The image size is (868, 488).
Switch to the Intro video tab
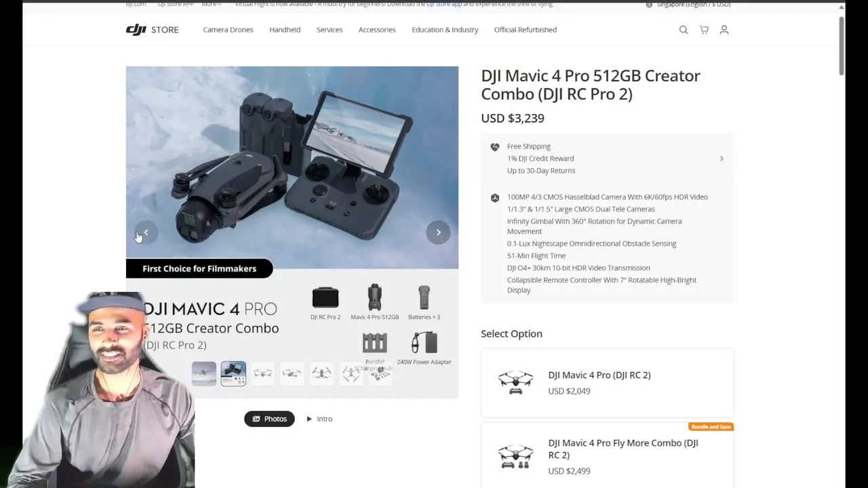(x=319, y=419)
